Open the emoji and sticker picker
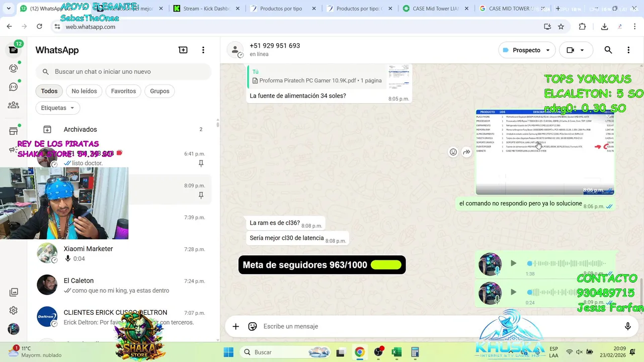The image size is (644, 362). [x=253, y=326]
